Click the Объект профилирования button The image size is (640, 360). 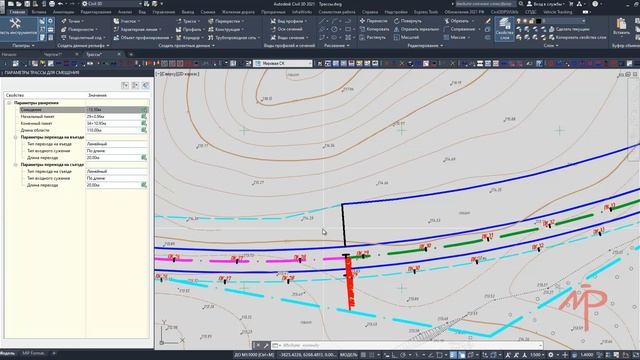[143, 37]
